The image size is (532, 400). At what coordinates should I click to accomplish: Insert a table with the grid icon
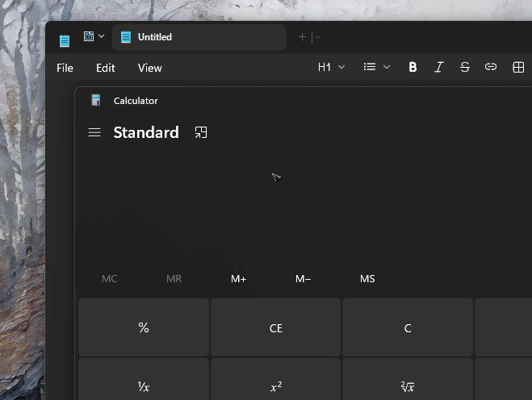518,67
